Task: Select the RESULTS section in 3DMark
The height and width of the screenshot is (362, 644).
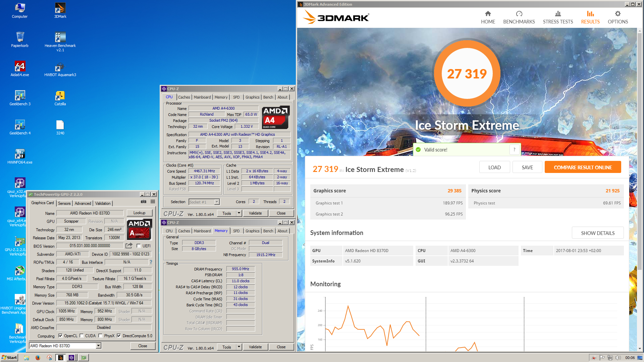Action: [x=590, y=17]
